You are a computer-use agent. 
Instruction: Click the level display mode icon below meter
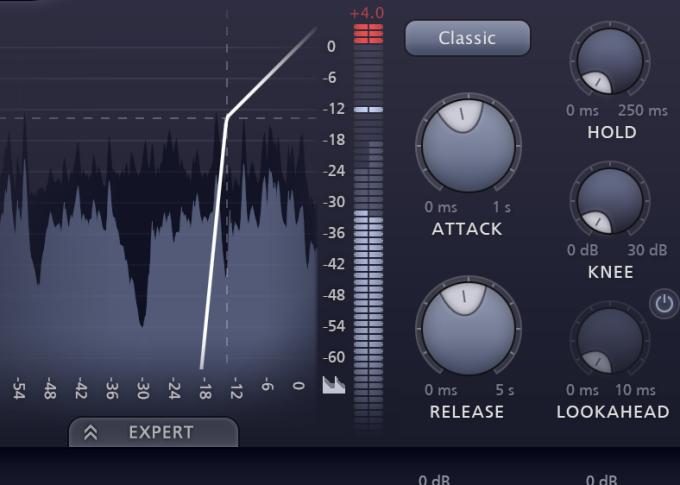click(x=333, y=385)
